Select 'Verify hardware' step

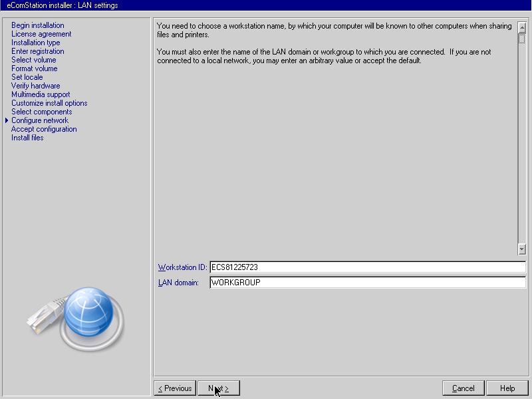pos(36,86)
